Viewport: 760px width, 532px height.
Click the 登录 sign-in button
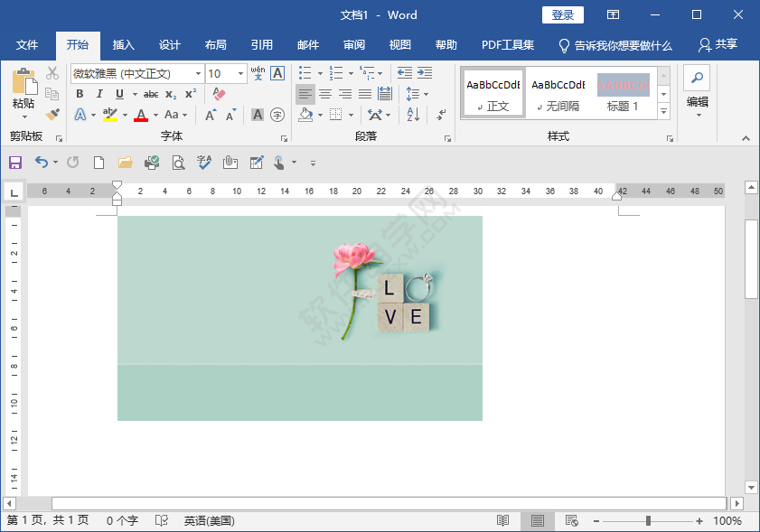pyautogui.click(x=562, y=14)
